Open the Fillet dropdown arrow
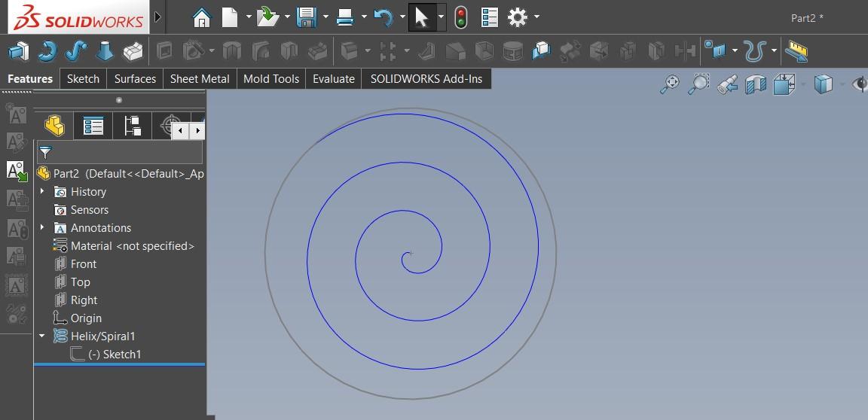 pos(368,51)
